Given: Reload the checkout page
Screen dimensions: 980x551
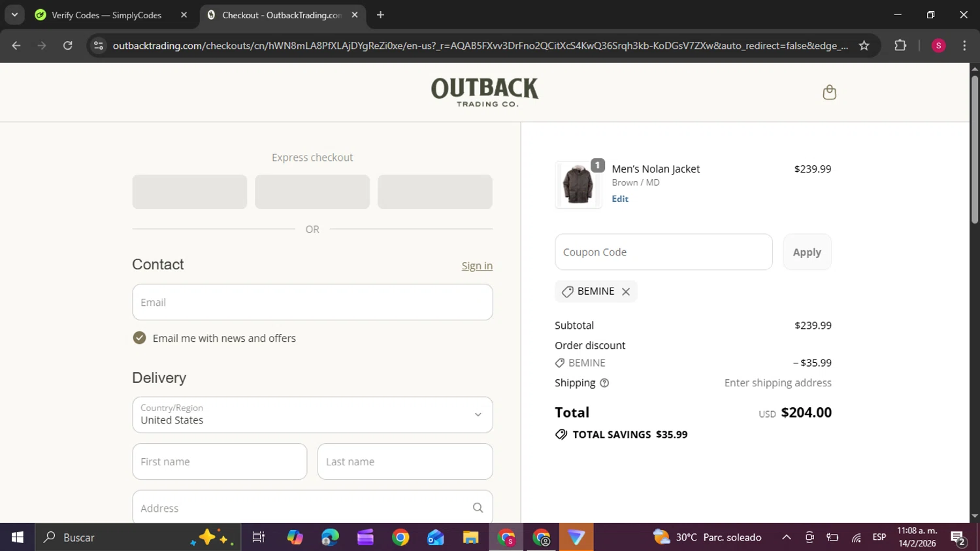Looking at the screenshot, I should [68, 45].
